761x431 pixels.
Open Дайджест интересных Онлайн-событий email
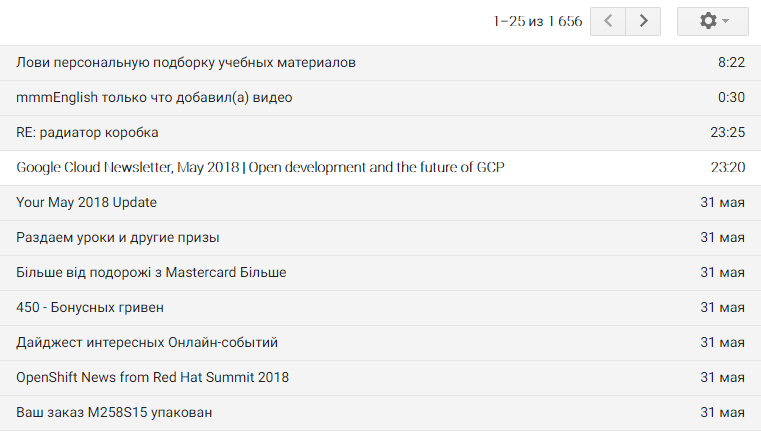click(x=380, y=343)
